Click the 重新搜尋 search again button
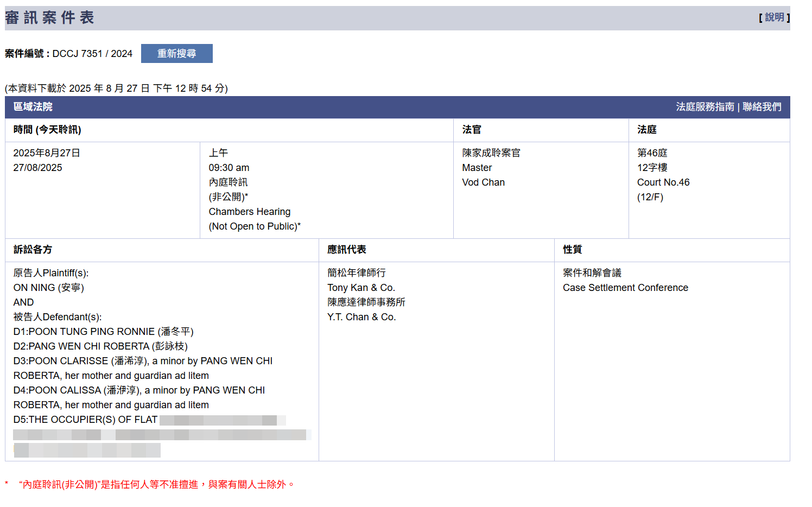 pos(176,53)
